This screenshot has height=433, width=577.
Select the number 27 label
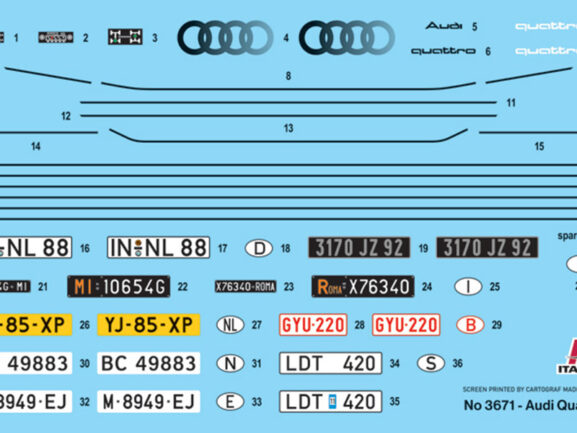pos(256,325)
